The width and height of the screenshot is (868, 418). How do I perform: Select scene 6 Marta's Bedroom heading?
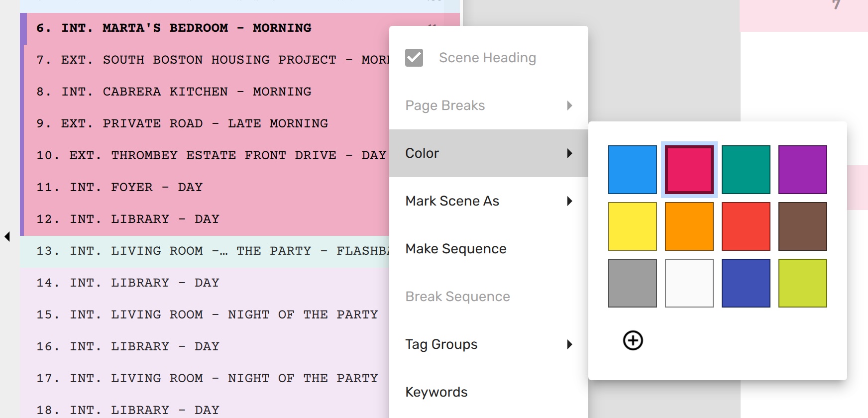[x=174, y=28]
